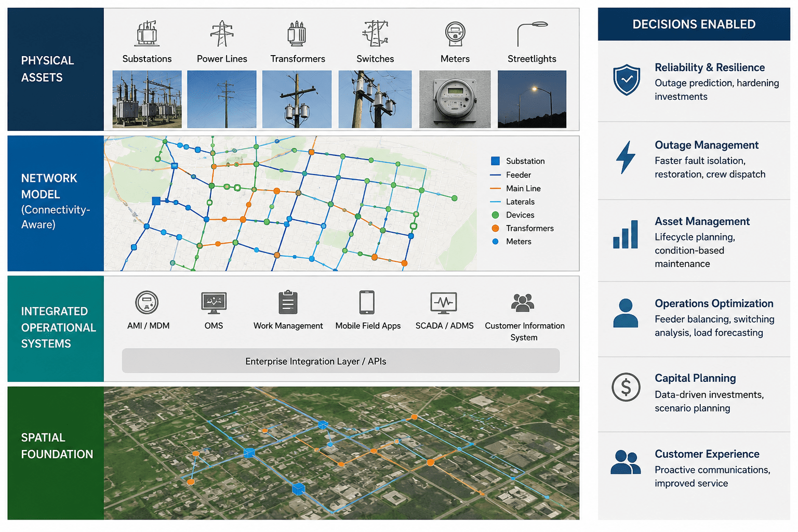Screen dimensions: 798x532
Task: Open the switches utility pole photo
Action: [x=375, y=99]
